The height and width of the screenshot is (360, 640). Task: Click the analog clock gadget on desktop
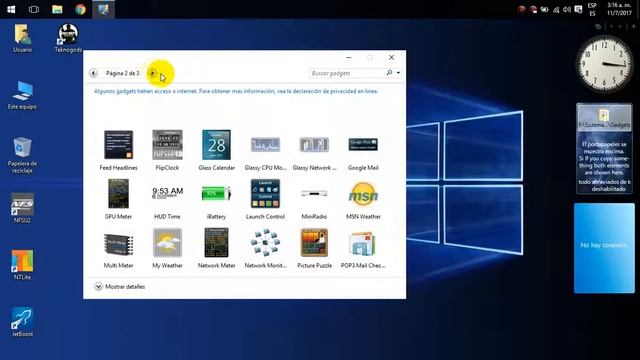pyautogui.click(x=604, y=64)
